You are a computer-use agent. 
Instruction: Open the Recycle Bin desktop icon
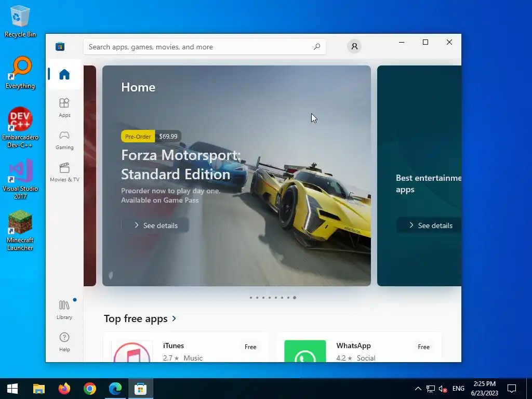[20, 21]
